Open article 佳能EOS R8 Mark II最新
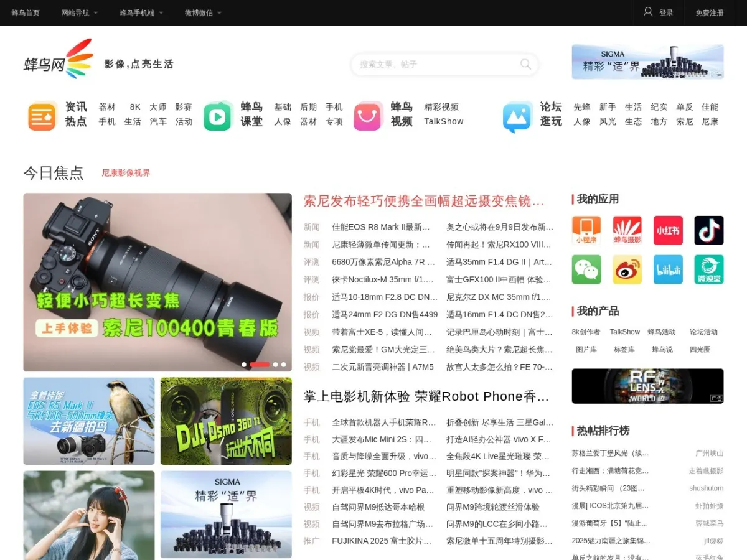 [381, 227]
